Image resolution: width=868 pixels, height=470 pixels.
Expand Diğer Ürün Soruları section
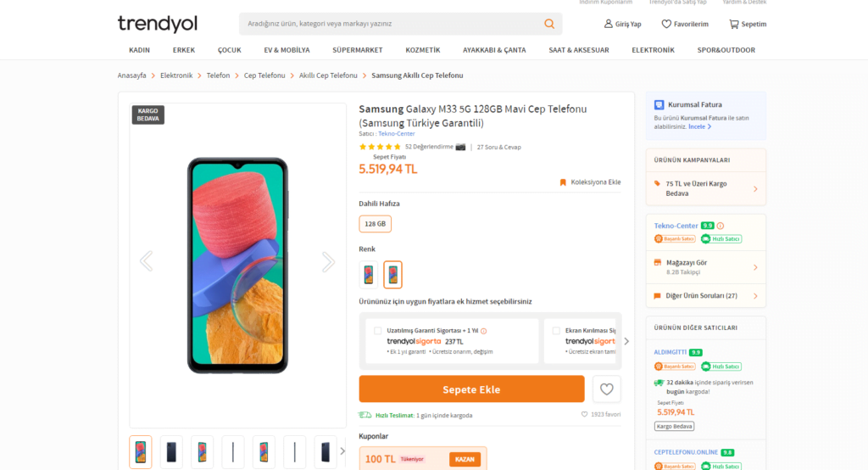tap(754, 296)
